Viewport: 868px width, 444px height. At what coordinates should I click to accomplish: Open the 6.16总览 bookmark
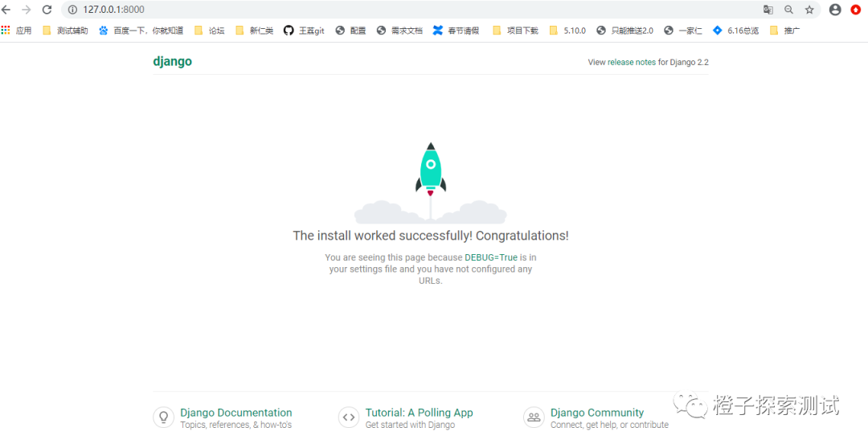735,31
